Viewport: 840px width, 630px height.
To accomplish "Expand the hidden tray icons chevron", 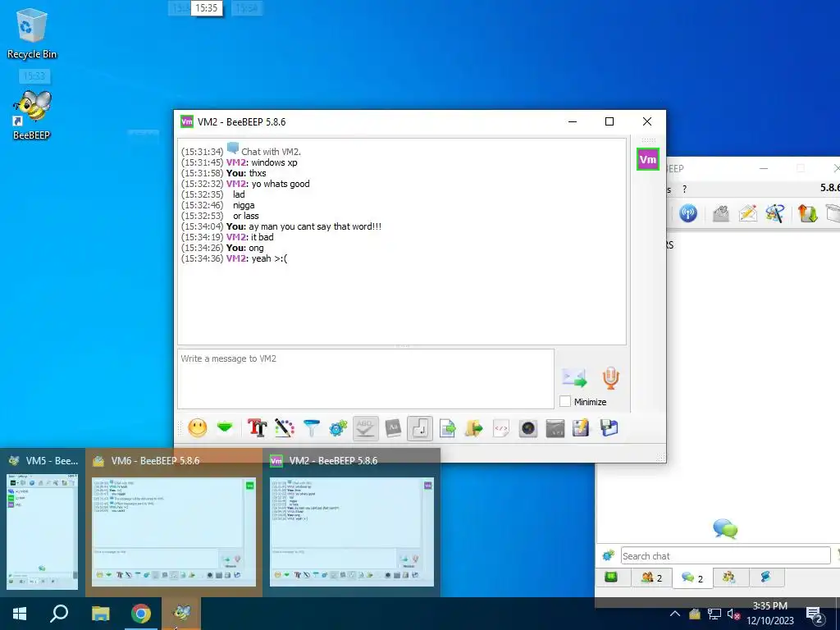I will coord(675,614).
